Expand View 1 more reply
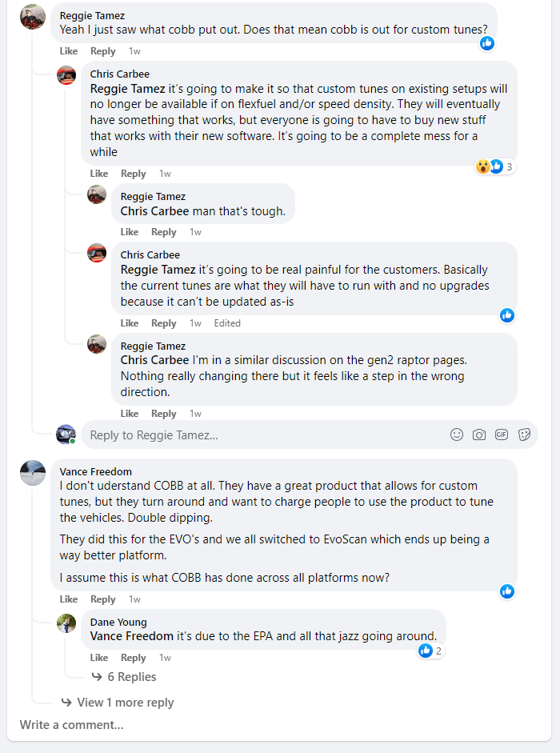This screenshot has height=753, width=560. point(125,703)
